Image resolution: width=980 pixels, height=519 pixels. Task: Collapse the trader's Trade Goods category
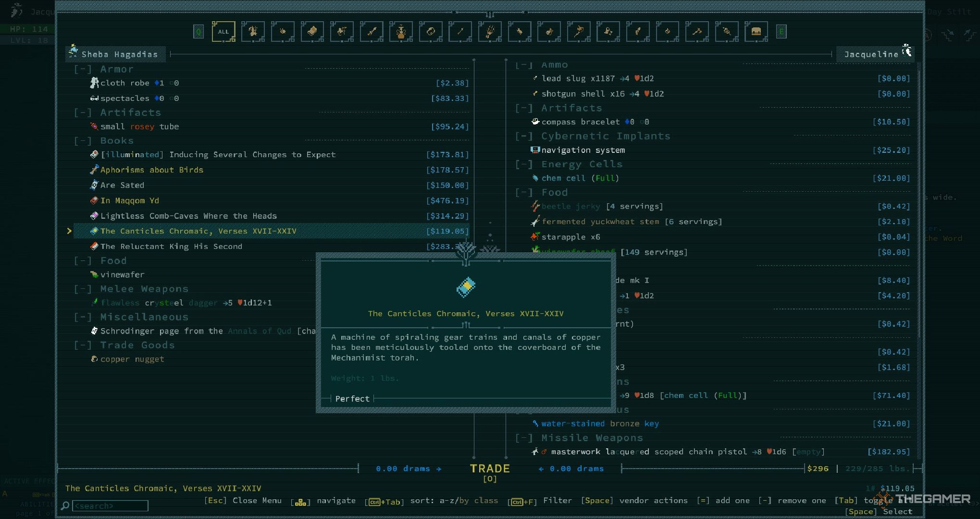83,345
